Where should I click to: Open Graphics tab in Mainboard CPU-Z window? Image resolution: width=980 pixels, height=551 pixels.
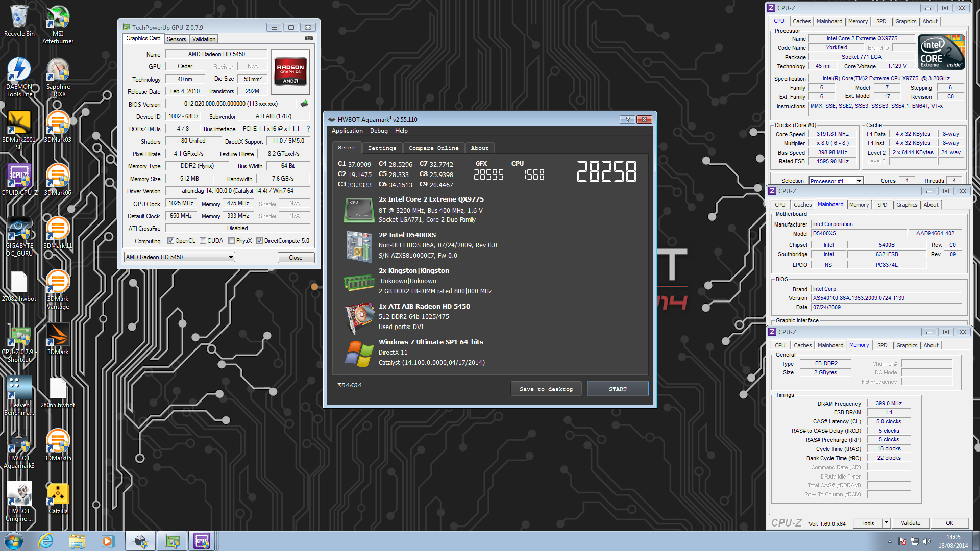click(x=906, y=205)
